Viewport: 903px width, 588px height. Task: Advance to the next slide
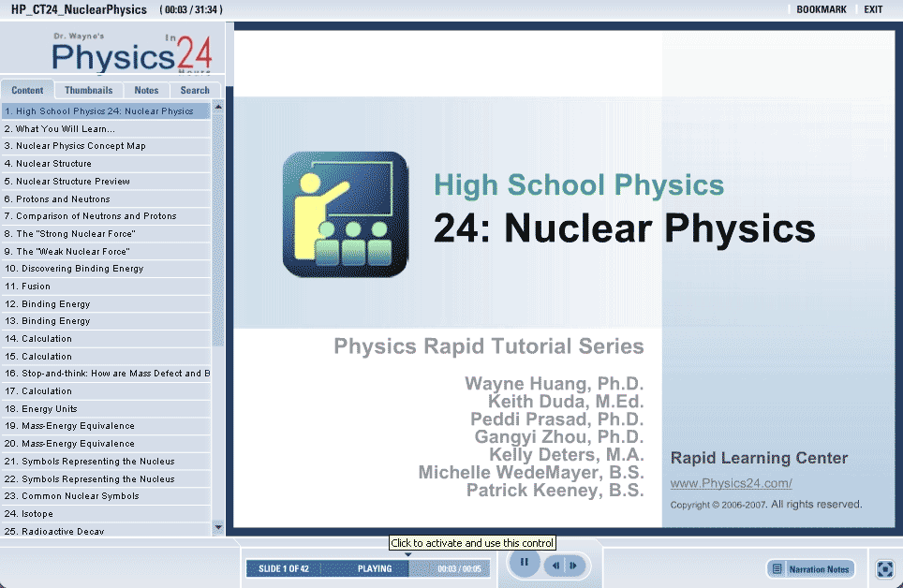coord(573,566)
